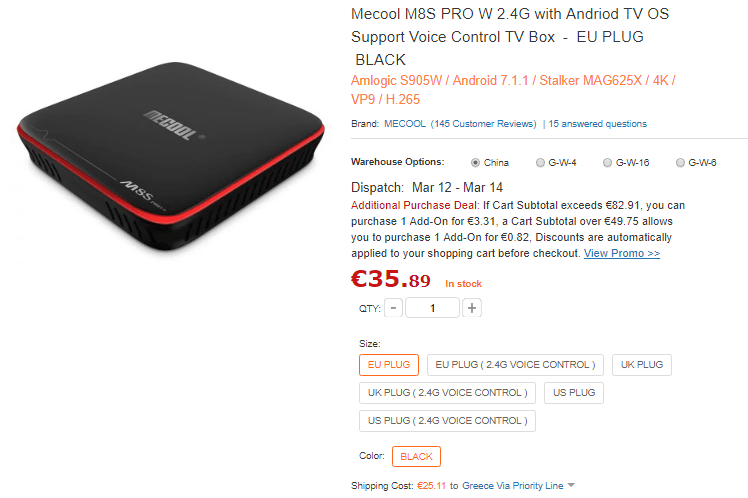Screen dimensions: 748x498
Task: Select the US PLUG size option
Action: 574,393
